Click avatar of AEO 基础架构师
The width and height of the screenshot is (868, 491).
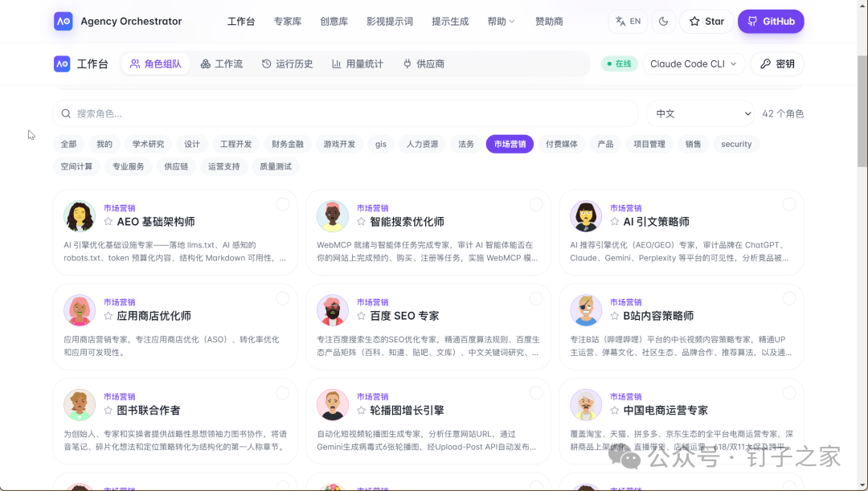click(x=79, y=216)
